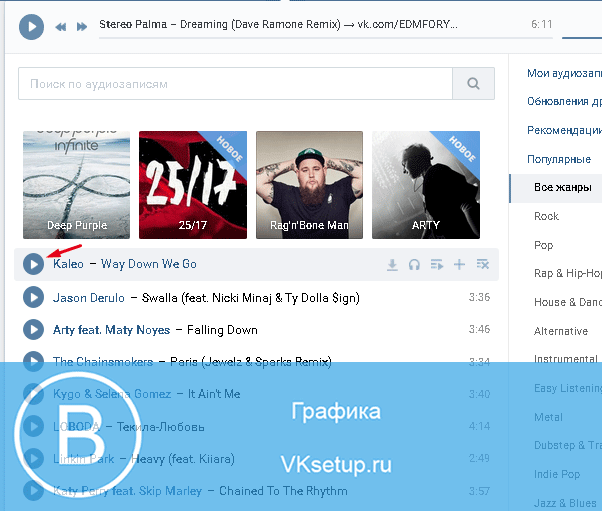Image resolution: width=602 pixels, height=511 pixels.
Task: Click the remove-from-list icon on the Kaleo row
Action: [483, 264]
